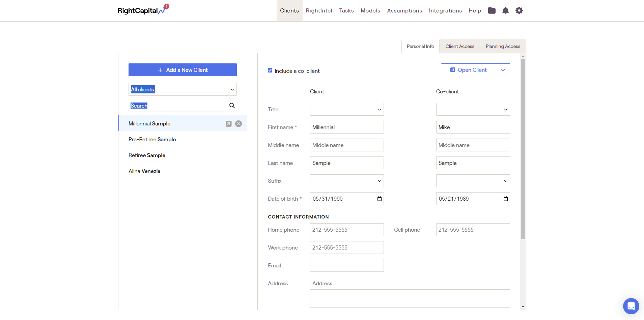Image resolution: width=644 pixels, height=320 pixels.
Task: Select Pre-Retiree Sample in the client list
Action: point(152,139)
